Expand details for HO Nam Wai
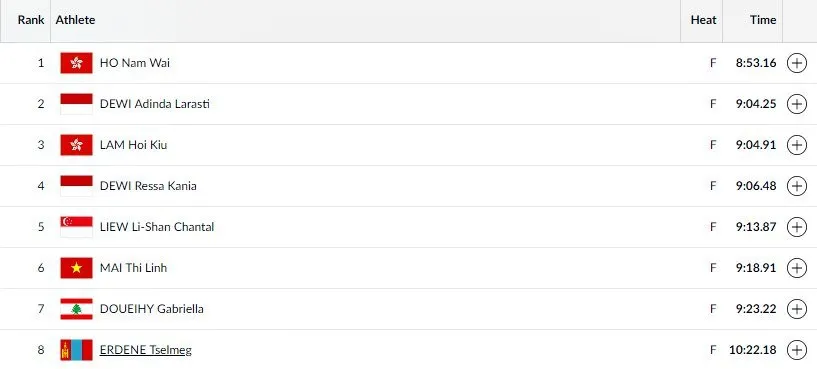Screen dimensions: 817x369 797,63
